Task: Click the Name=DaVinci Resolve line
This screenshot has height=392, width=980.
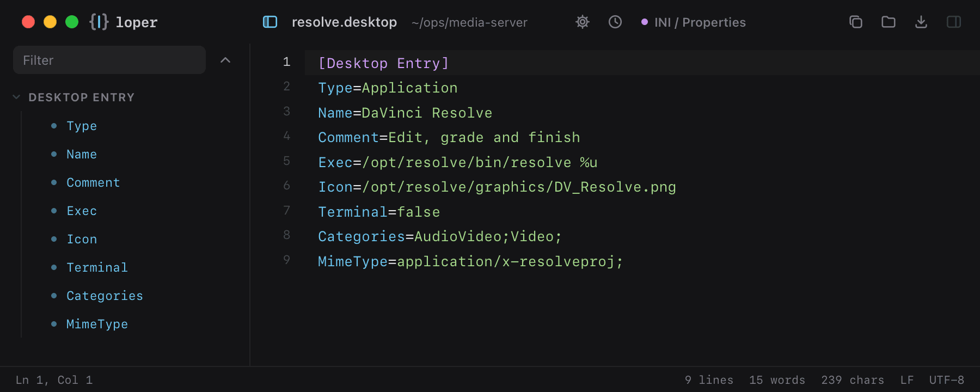Action: tap(405, 113)
